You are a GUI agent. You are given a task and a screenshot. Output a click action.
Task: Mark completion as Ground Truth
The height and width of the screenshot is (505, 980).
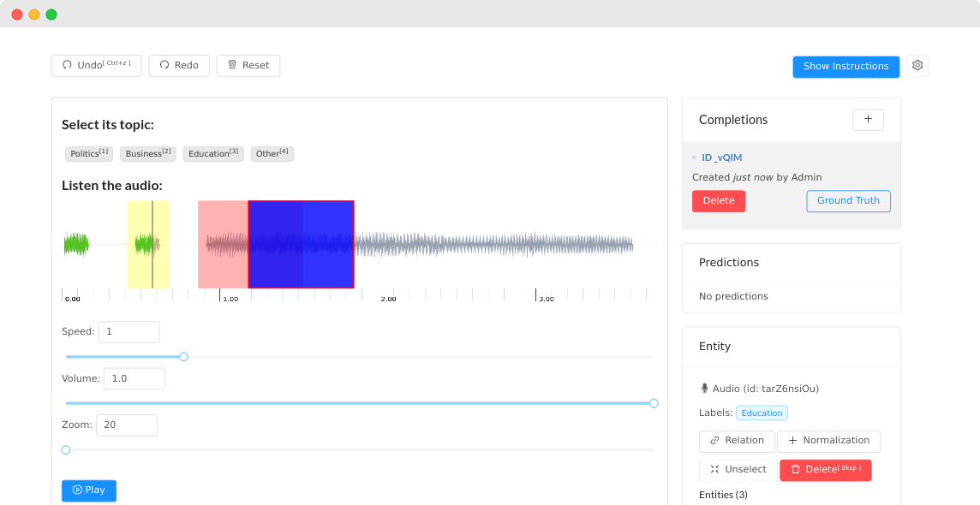pos(848,201)
